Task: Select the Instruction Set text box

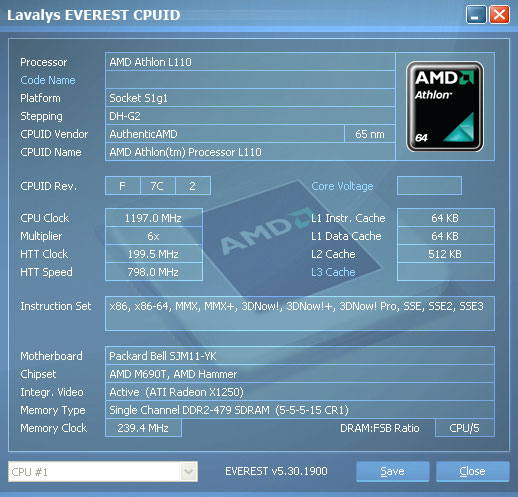Action: pyautogui.click(x=300, y=313)
